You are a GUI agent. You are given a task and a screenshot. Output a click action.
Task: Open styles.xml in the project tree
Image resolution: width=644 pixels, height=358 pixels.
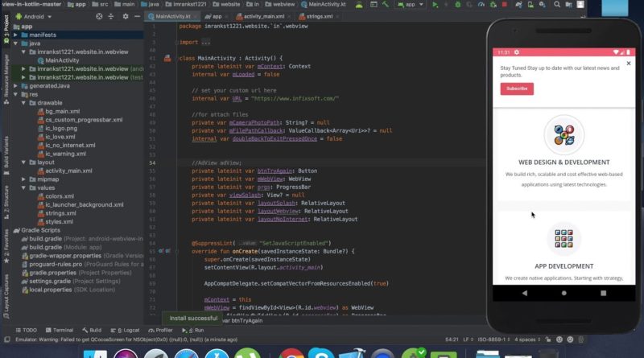coord(59,222)
